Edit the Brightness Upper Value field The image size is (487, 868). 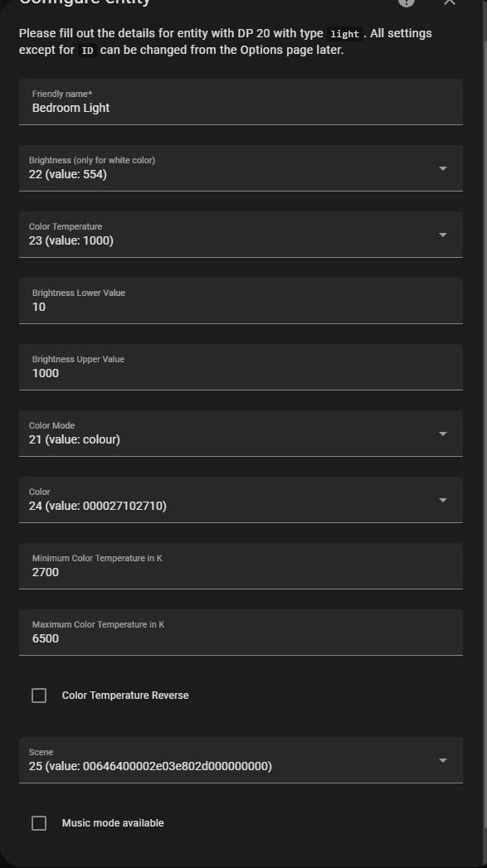point(241,373)
